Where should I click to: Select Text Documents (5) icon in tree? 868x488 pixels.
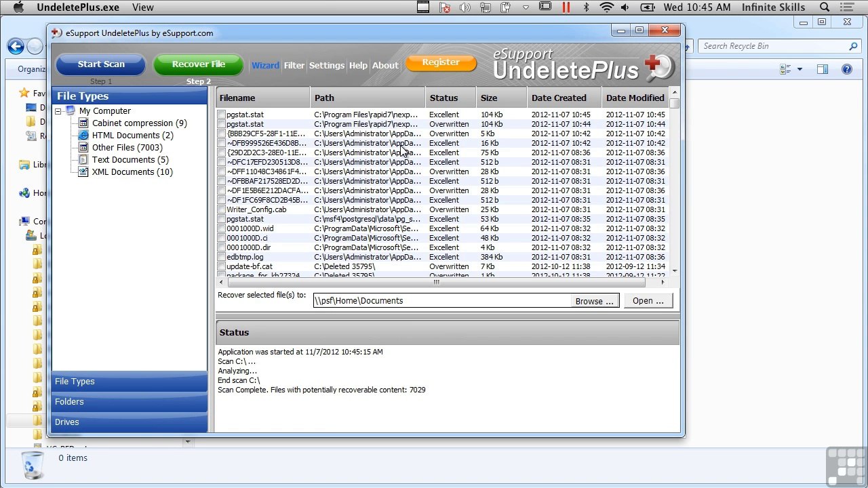(x=83, y=160)
